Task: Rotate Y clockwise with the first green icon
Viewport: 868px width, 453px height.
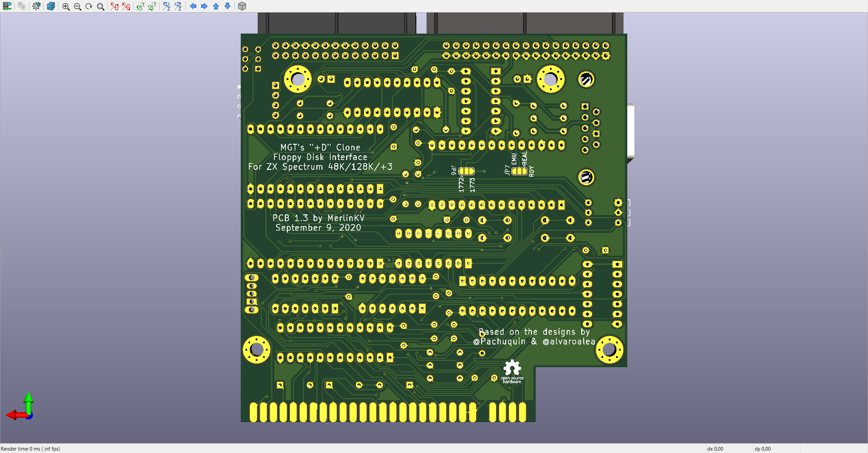Action: point(141,6)
